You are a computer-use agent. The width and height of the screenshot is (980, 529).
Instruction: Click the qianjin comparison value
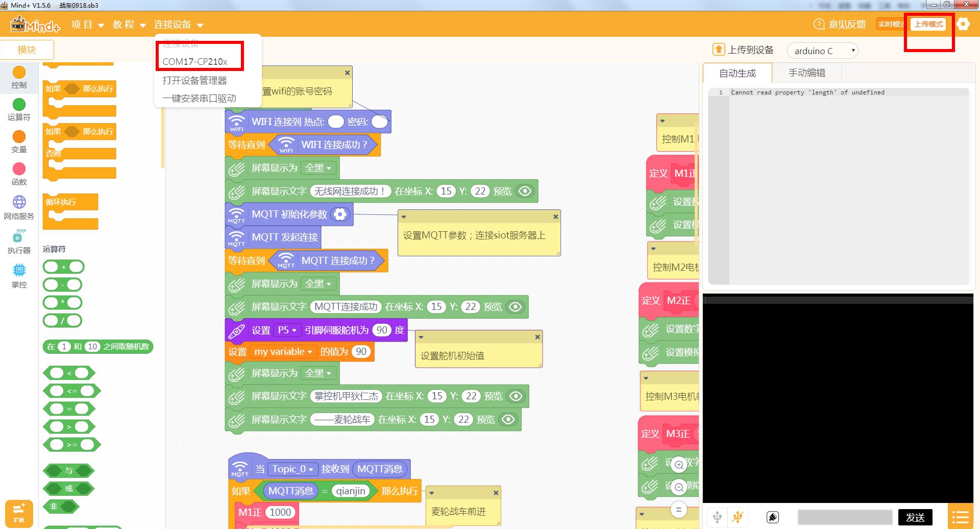[x=350, y=491]
